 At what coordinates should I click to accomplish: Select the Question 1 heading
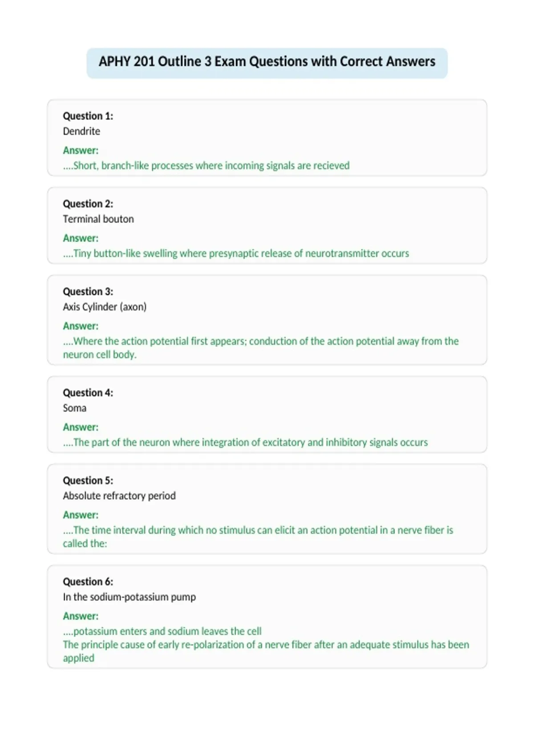(88, 116)
